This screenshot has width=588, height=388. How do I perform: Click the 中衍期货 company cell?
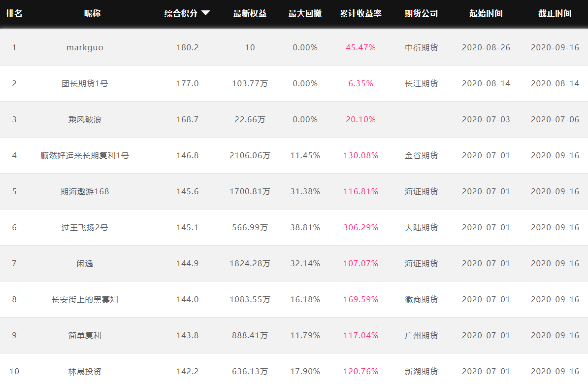(421, 48)
